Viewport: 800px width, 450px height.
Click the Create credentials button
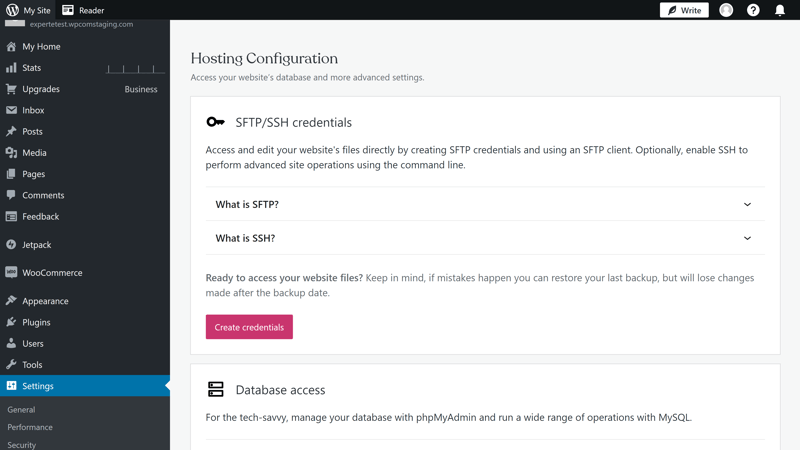point(249,327)
